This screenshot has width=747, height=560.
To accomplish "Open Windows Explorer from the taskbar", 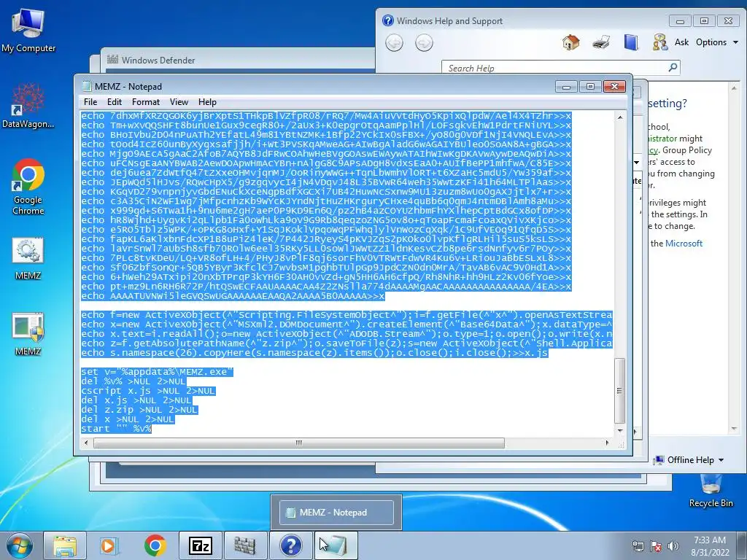I will click(64, 545).
